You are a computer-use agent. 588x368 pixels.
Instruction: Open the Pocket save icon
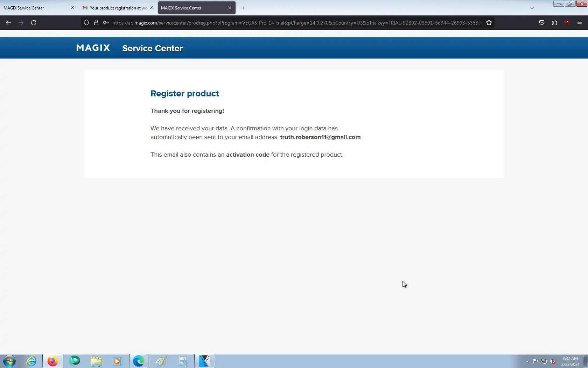542,22
